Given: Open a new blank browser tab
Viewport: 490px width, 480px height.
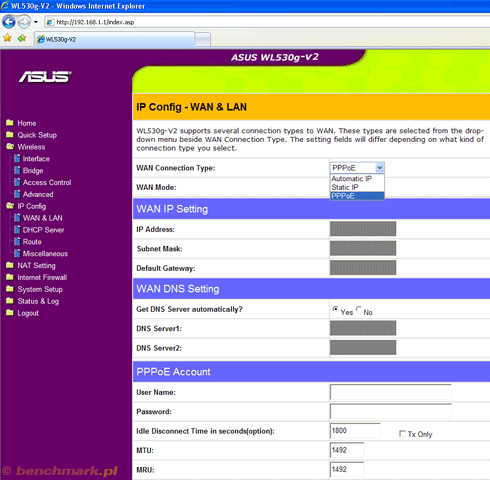Looking at the screenshot, I should point(202,39).
